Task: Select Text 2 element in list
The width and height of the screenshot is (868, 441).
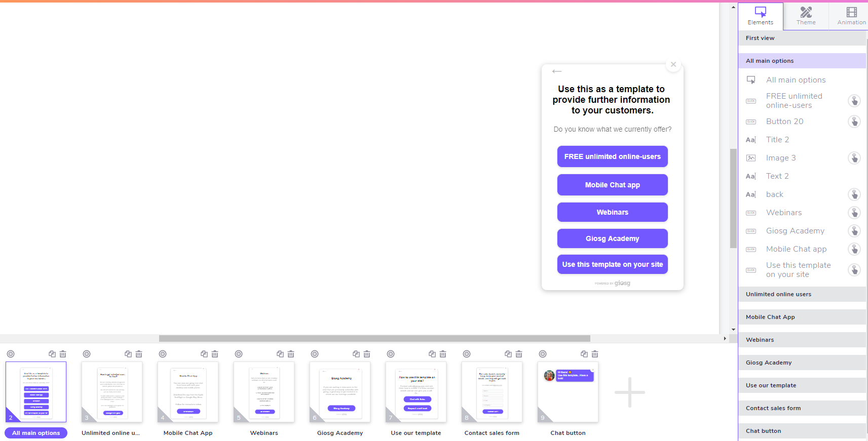Action: pos(777,176)
